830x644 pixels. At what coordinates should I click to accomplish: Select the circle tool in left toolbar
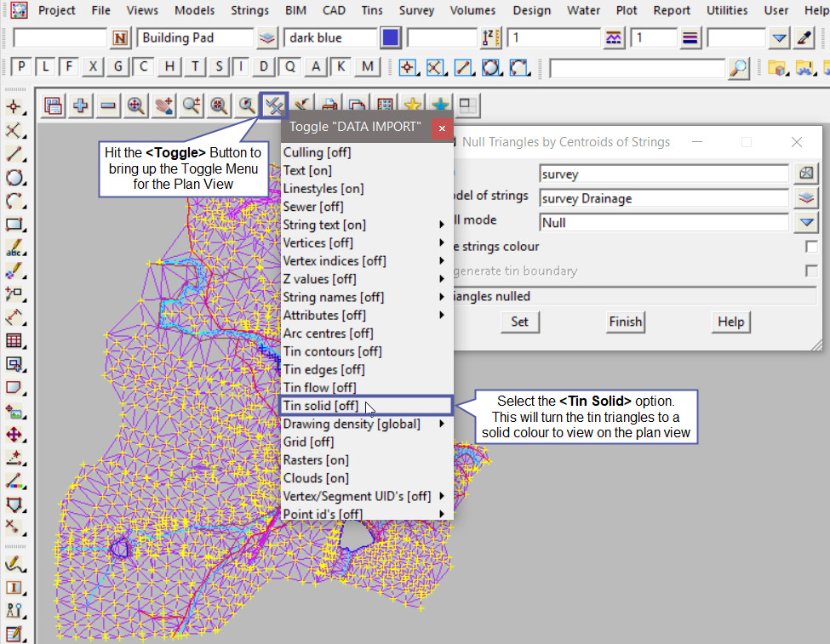14,179
